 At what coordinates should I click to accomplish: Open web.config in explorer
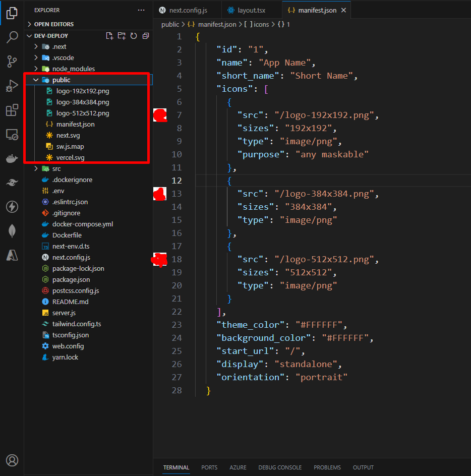click(88, 346)
